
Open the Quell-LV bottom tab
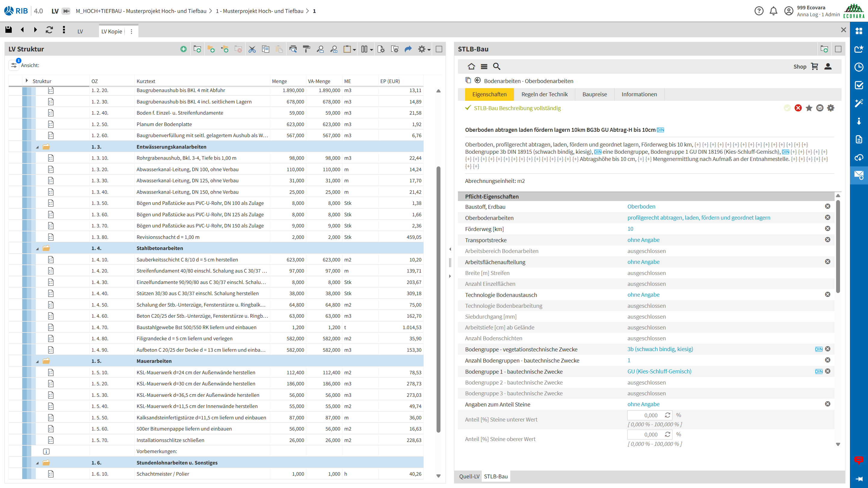point(469,476)
